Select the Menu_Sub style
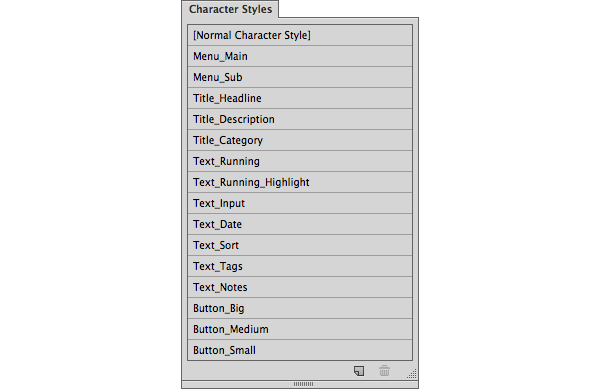596x389 pixels. pos(300,77)
